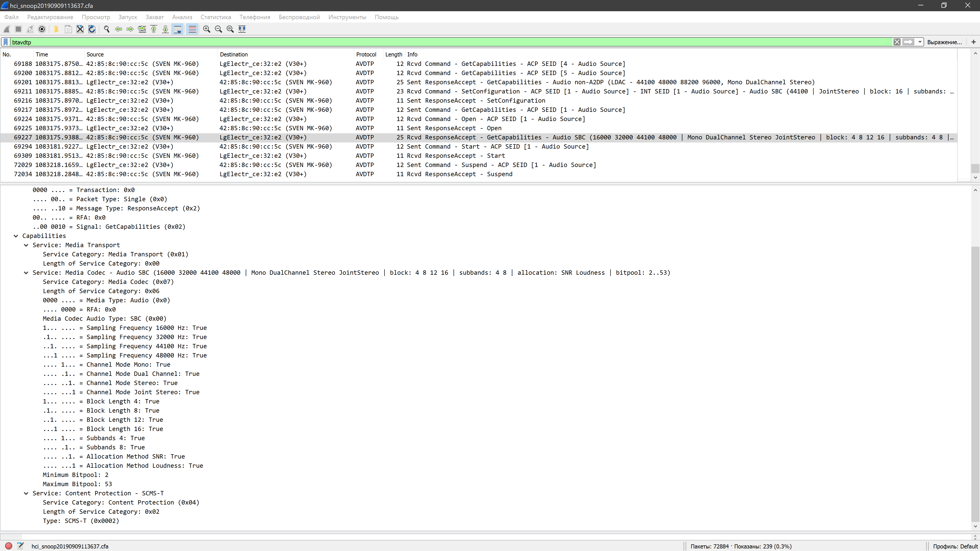This screenshot has height=551, width=980.
Task: Jump to the last packet icon
Action: click(x=165, y=29)
